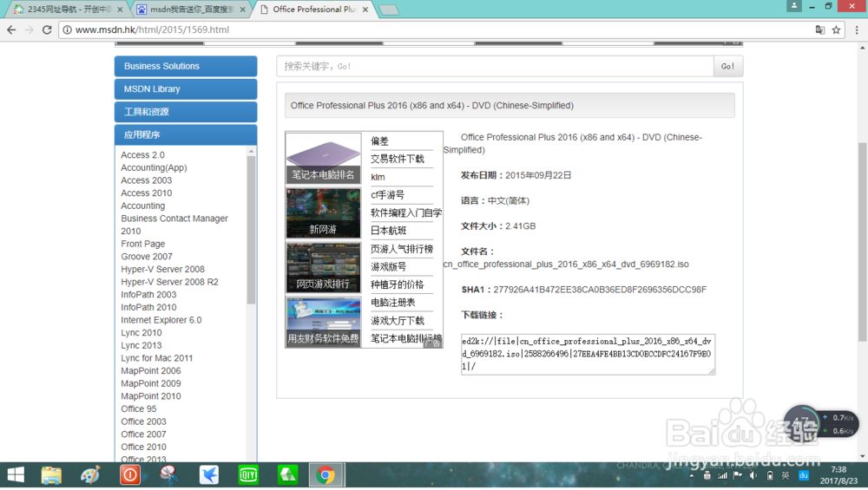The width and height of the screenshot is (868, 490).
Task: Open the scissors snipping app in taskbar
Action: (x=169, y=475)
